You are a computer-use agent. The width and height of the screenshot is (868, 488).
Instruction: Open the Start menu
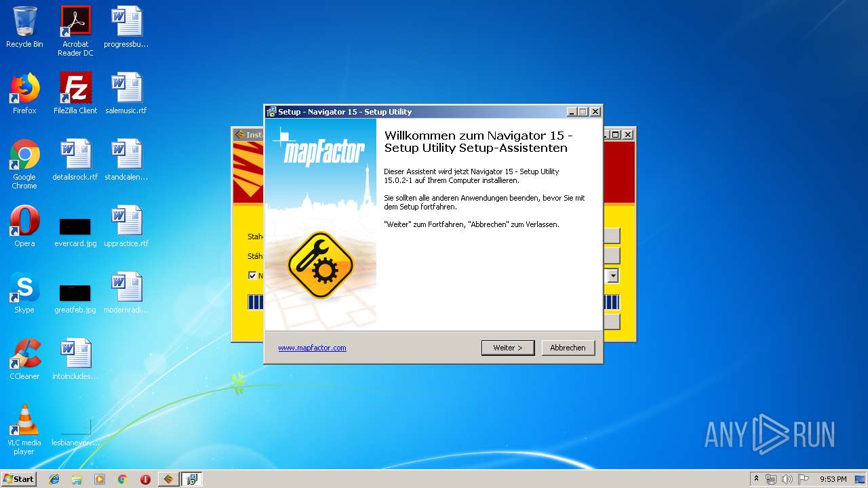coord(18,479)
